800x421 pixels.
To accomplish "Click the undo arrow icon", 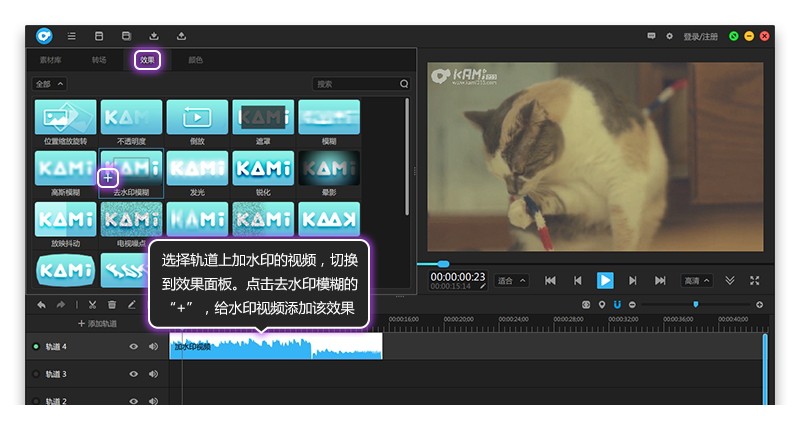I will (x=41, y=305).
